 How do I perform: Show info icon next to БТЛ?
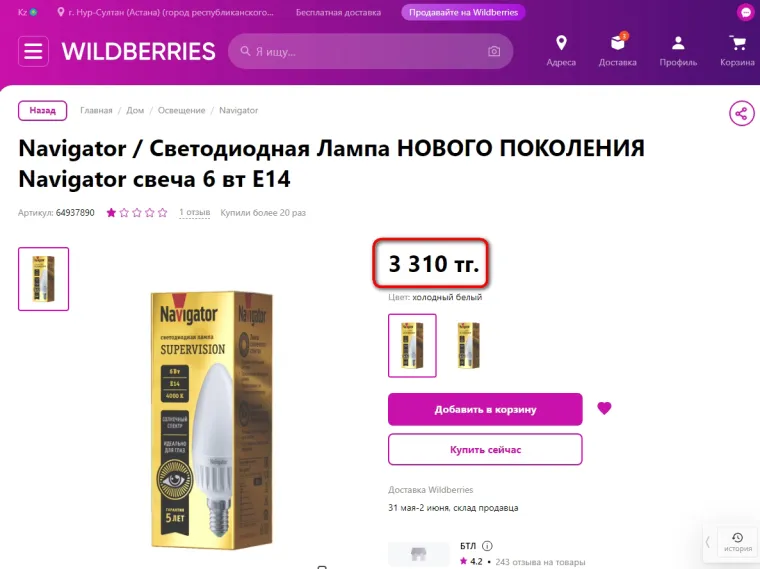[487, 546]
